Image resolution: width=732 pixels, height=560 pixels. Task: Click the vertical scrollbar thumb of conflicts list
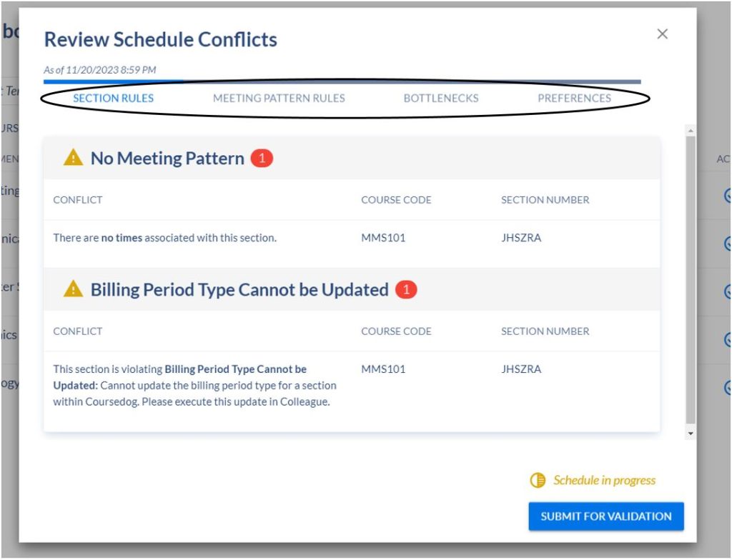[690, 279]
